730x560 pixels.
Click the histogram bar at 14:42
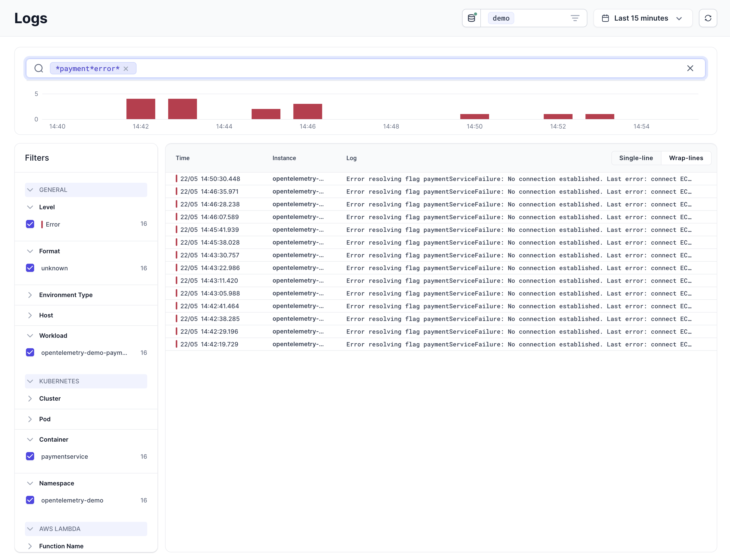click(x=141, y=109)
